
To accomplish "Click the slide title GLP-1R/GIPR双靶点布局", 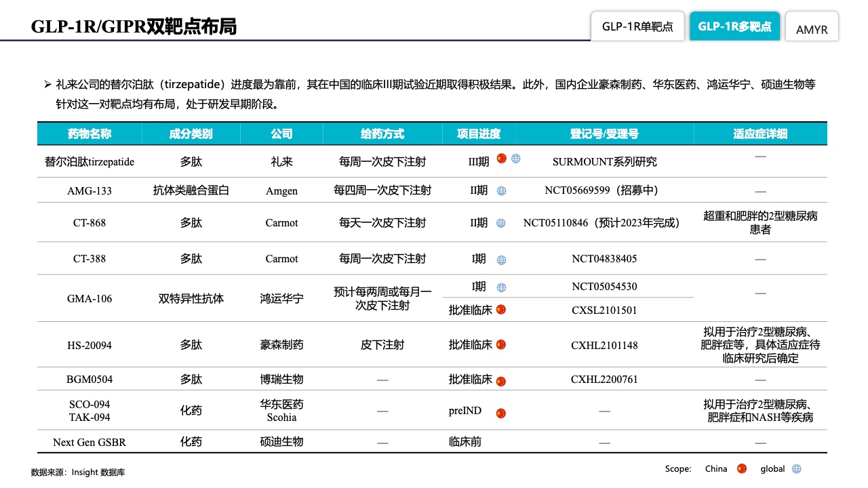I will point(134,27).
